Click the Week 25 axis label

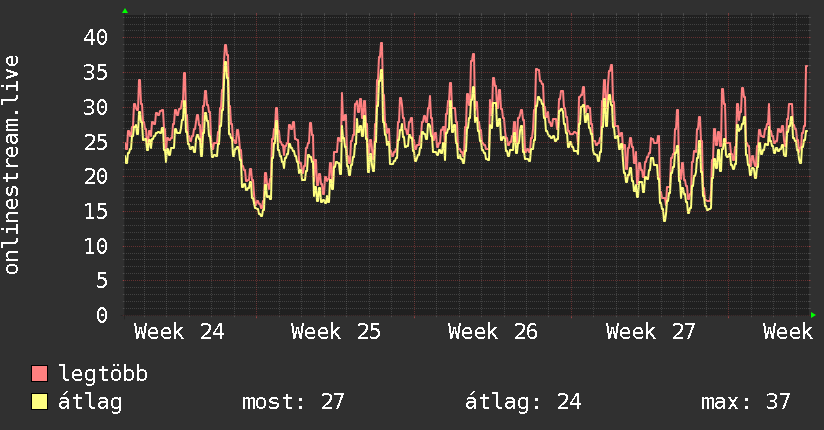tap(336, 332)
